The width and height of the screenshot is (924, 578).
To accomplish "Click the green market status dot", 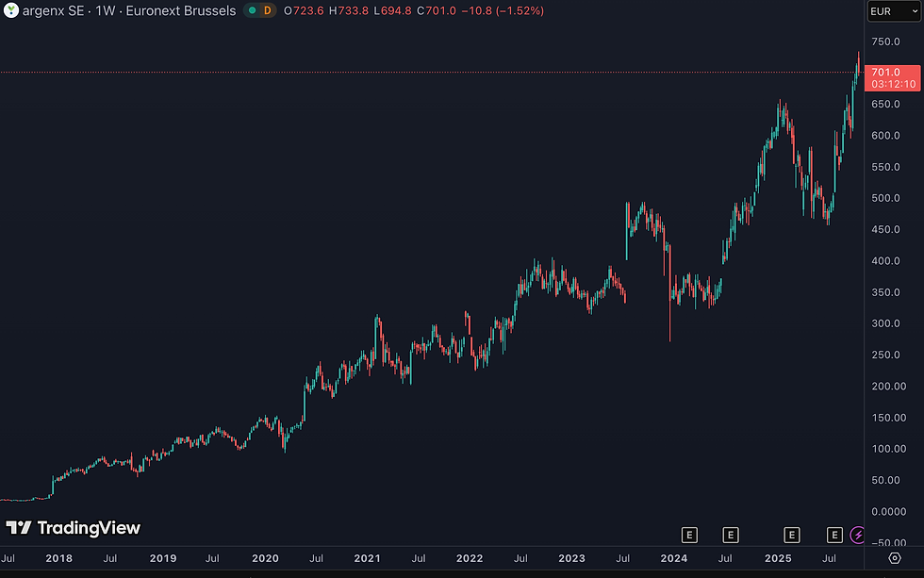I will [253, 10].
